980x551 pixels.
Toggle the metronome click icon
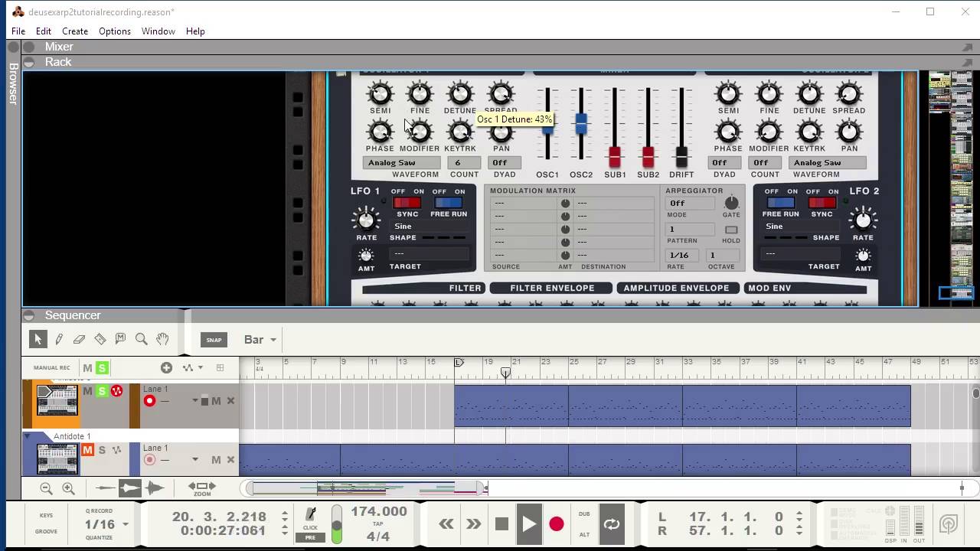[310, 514]
